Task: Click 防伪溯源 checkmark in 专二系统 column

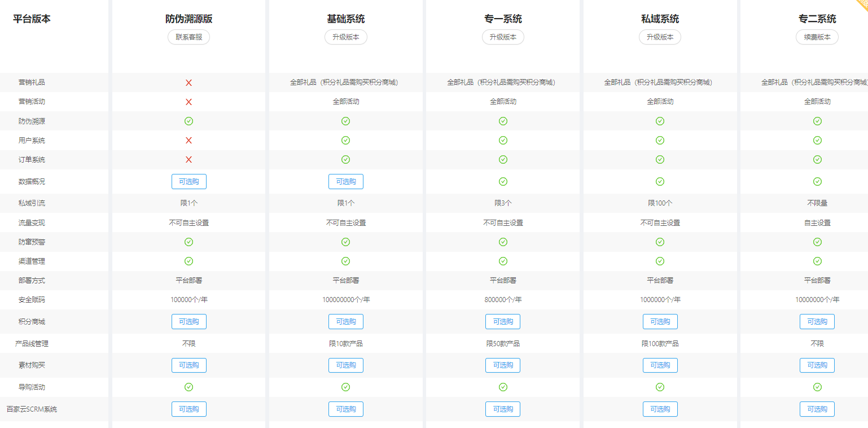Action: point(817,121)
